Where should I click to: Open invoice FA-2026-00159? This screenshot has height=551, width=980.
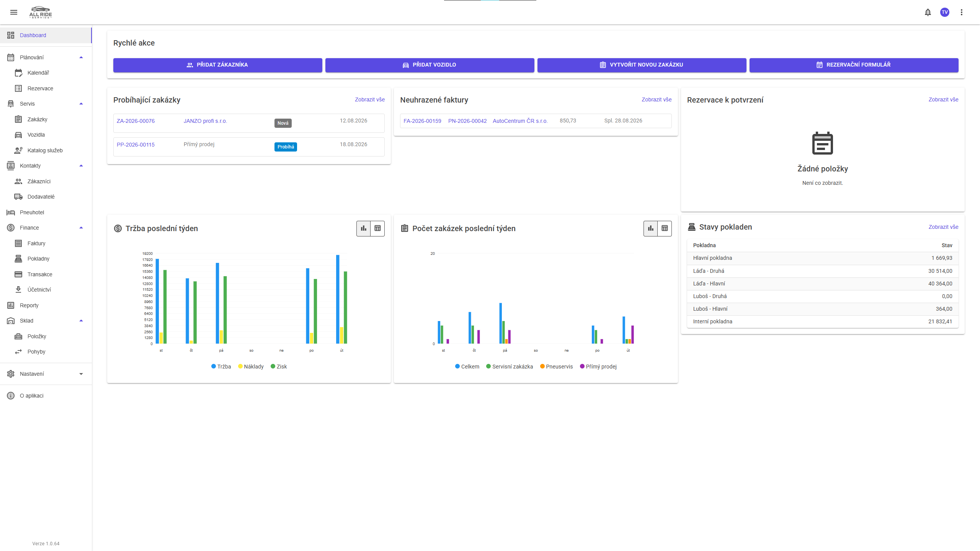tap(422, 121)
